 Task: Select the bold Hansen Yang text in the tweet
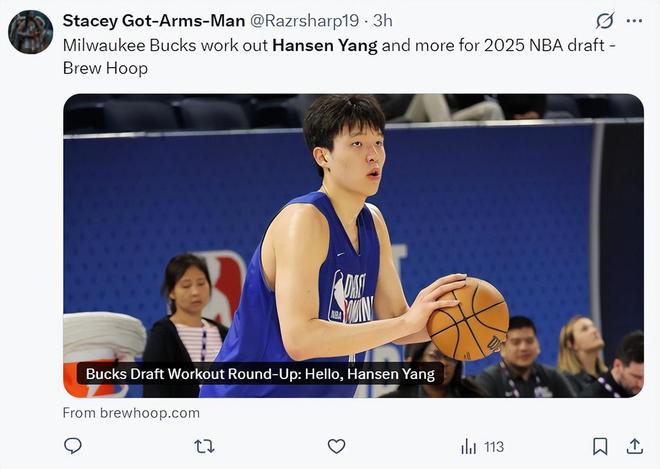(x=325, y=45)
